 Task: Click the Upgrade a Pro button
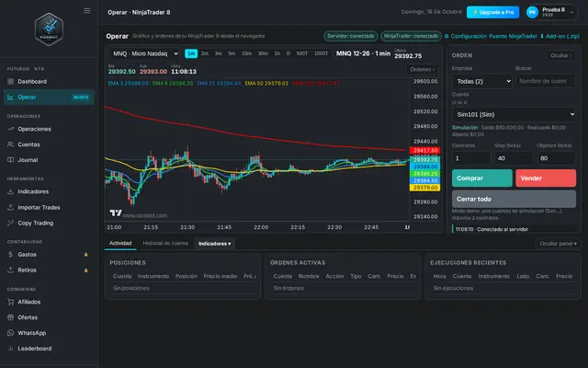point(492,12)
